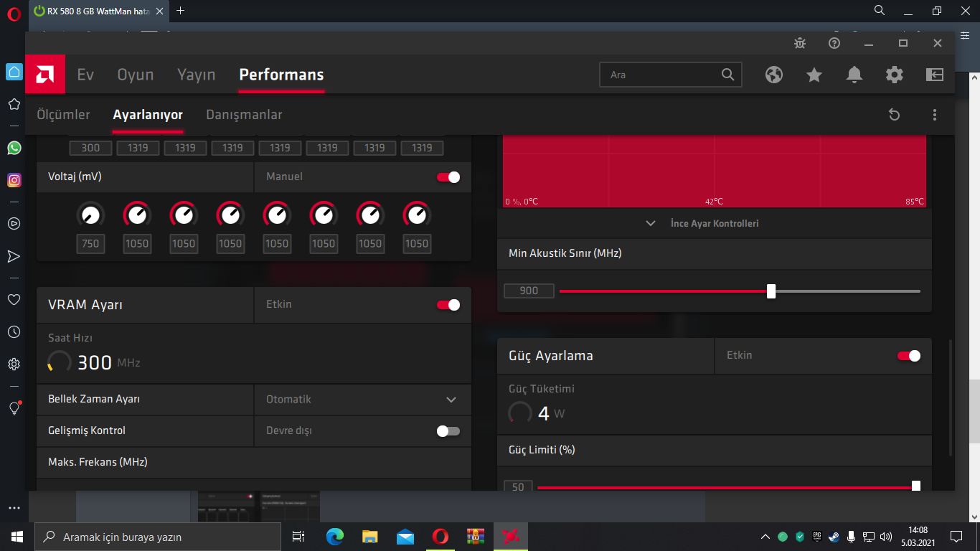Click the Windows taskbar search box
This screenshot has width=980, height=551.
158,537
